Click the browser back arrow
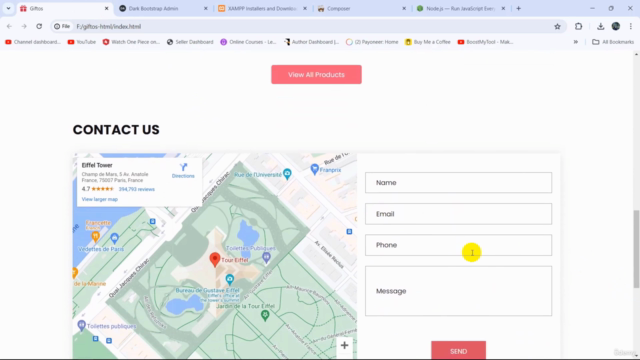 pos(9,26)
